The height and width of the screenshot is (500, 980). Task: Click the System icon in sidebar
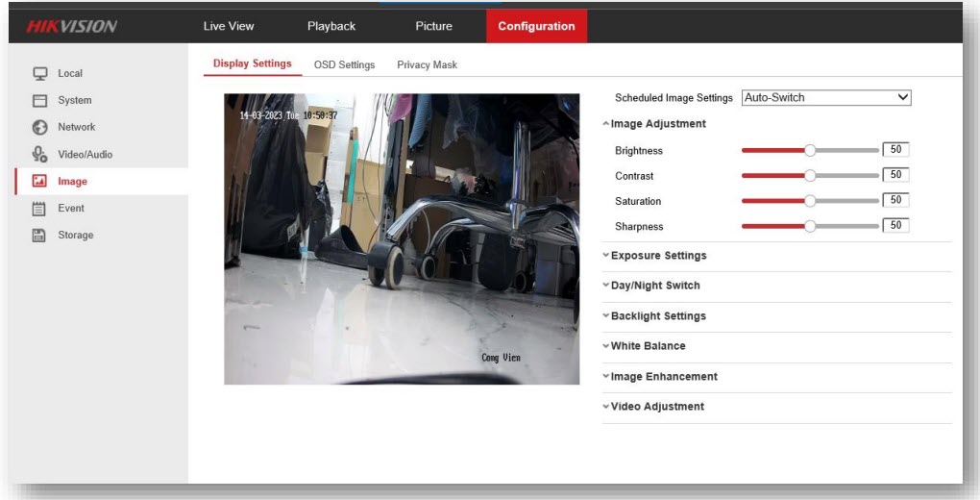40,100
